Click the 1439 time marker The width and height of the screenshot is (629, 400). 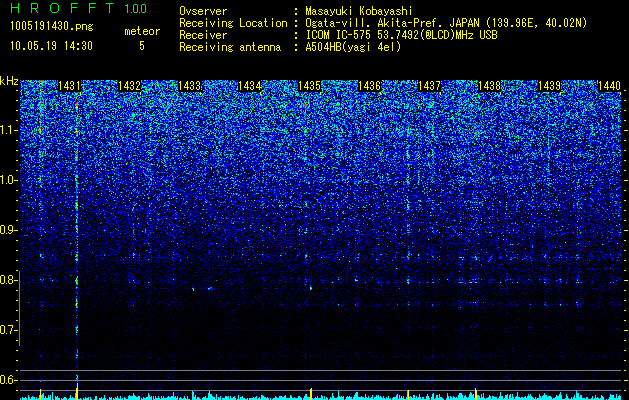(549, 86)
